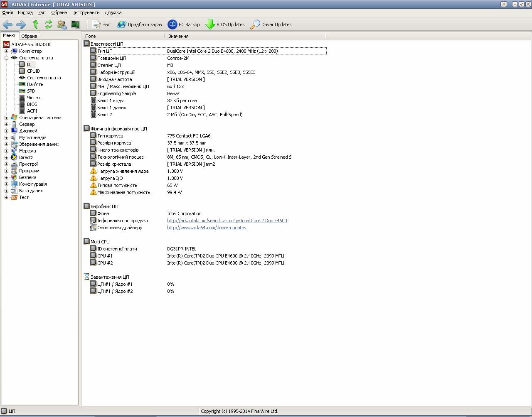Click the green monitor graph toolbar icon
This screenshot has height=417, width=532.
pos(75,25)
